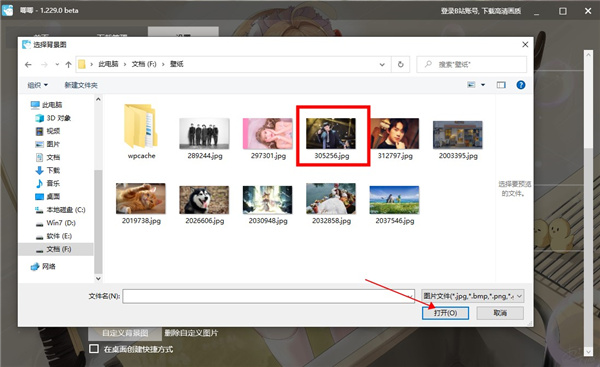
Task: Toggle the preview pane icon
Action: (501, 85)
